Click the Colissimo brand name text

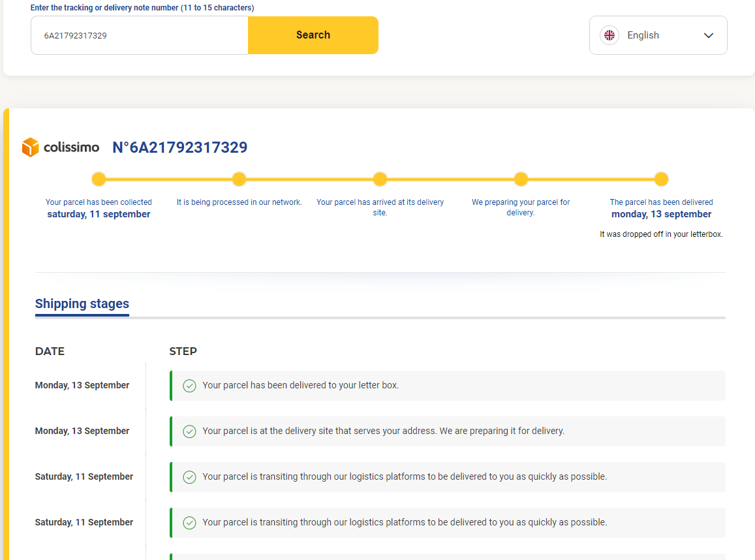tap(71, 148)
